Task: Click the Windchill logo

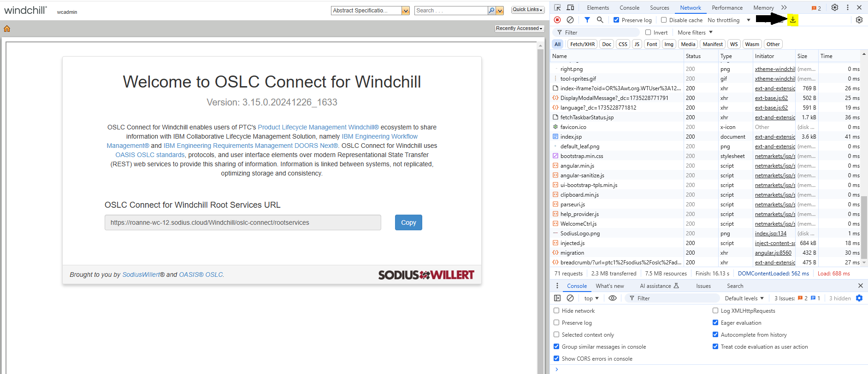Action: click(x=25, y=10)
